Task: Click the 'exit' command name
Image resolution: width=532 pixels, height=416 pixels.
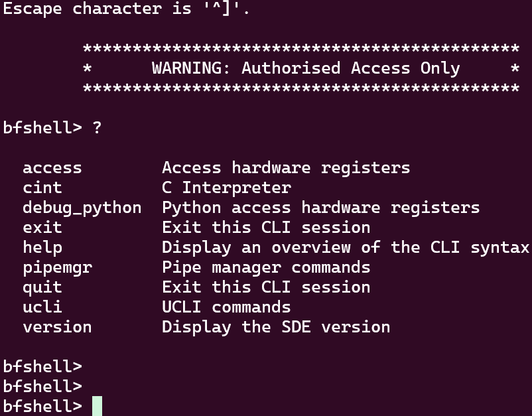Action: point(42,228)
